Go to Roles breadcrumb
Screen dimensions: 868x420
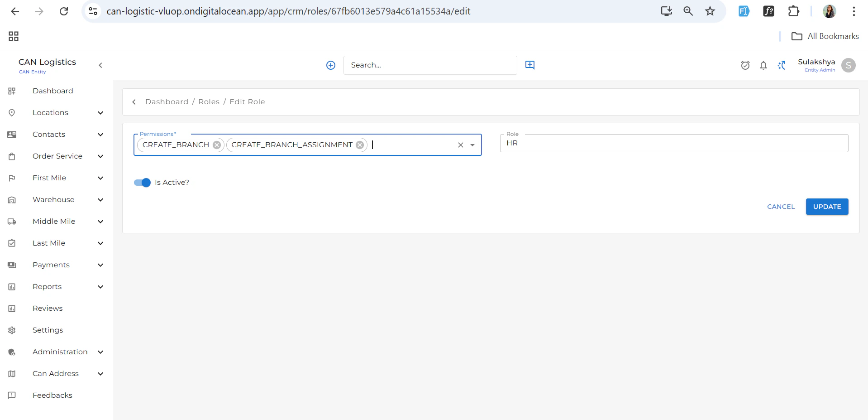click(209, 102)
